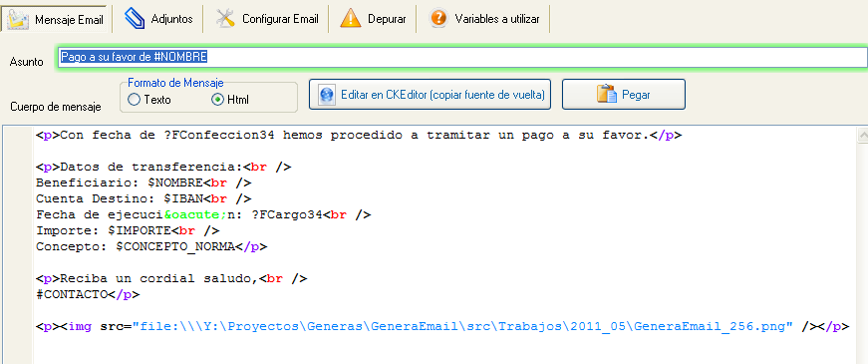Click the Adjuntos paperclip icon
Screen dimensions: 868x364
pyautogui.click(x=134, y=18)
